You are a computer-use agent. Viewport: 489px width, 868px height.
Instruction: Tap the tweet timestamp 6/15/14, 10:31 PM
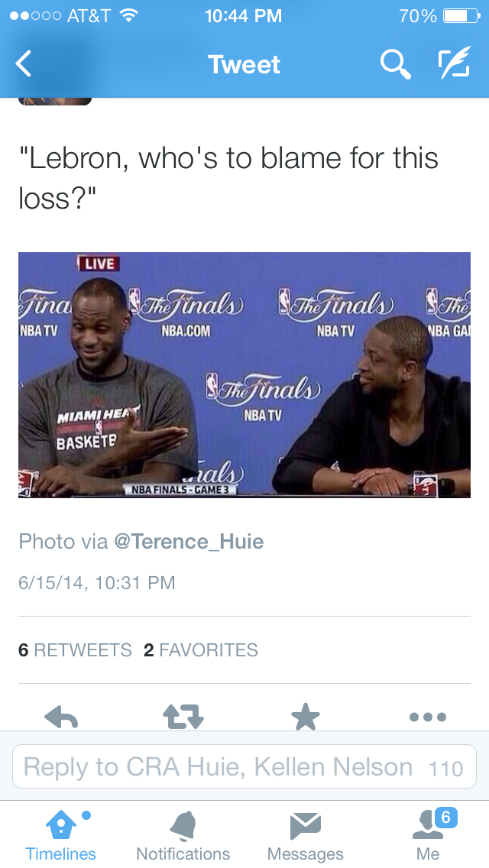click(97, 582)
